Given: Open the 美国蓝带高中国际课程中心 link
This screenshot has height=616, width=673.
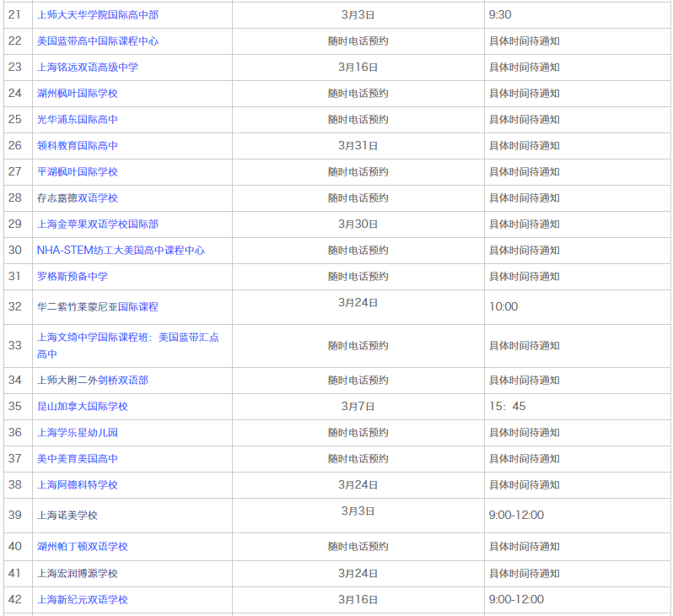Looking at the screenshot, I should [98, 41].
